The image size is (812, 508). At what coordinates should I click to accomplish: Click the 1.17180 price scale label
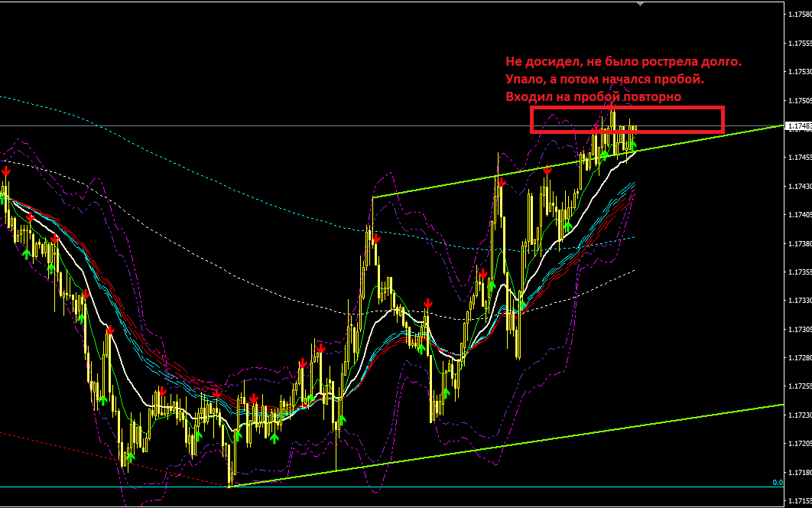pos(800,472)
